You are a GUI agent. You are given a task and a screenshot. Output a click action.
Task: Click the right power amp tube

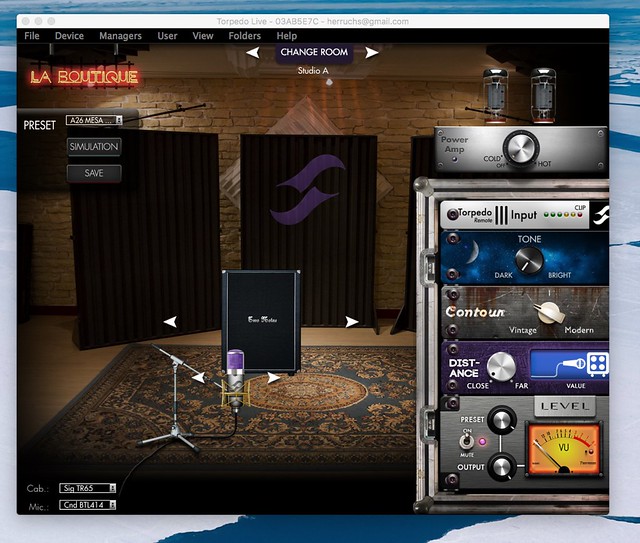[x=543, y=95]
